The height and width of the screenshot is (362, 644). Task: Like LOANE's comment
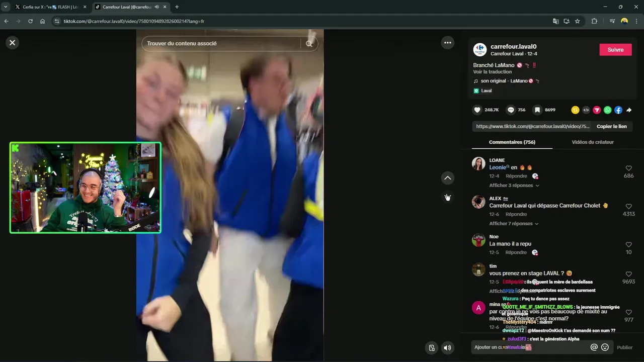[628, 168]
